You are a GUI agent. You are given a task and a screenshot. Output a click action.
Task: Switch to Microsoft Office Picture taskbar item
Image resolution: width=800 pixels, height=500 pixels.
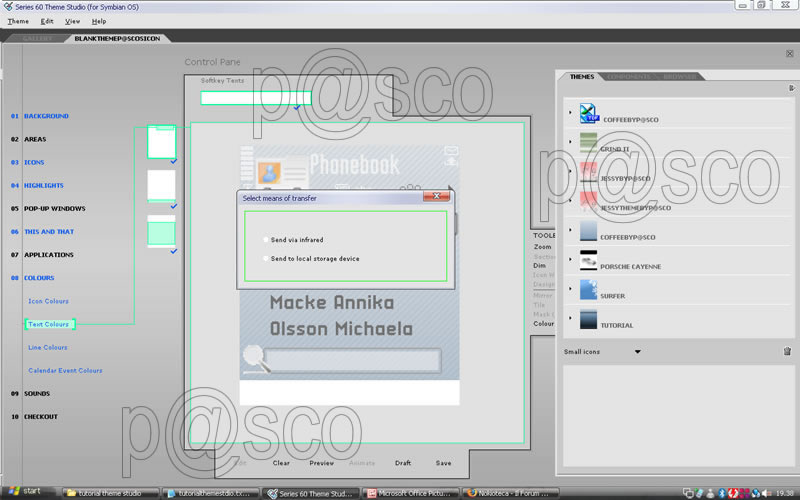pyautogui.click(x=411, y=493)
